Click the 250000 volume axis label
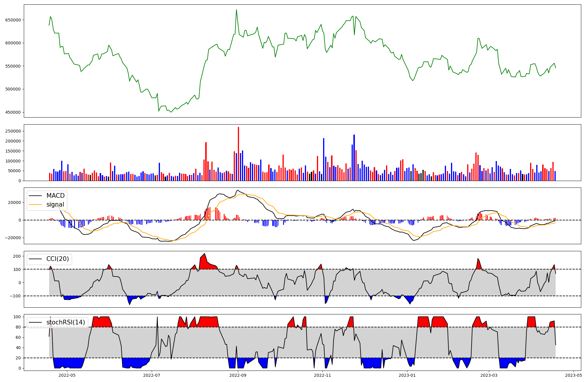 [x=13, y=131]
